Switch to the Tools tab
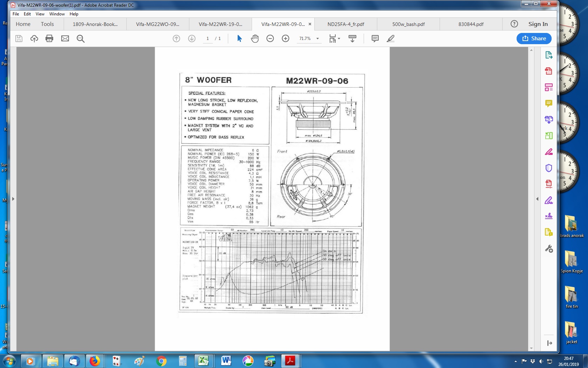The width and height of the screenshot is (588, 368). tap(47, 24)
